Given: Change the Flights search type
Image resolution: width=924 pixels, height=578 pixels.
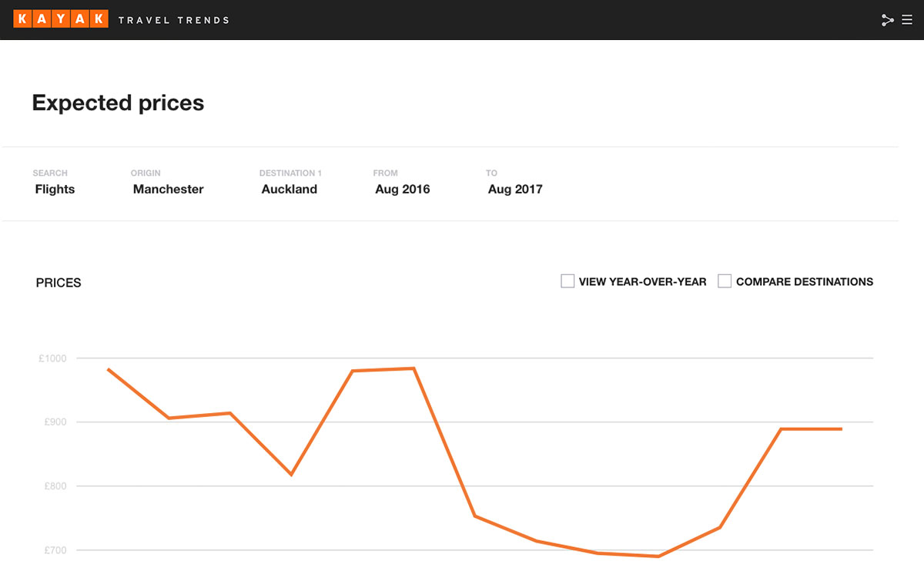Looking at the screenshot, I should pyautogui.click(x=55, y=189).
